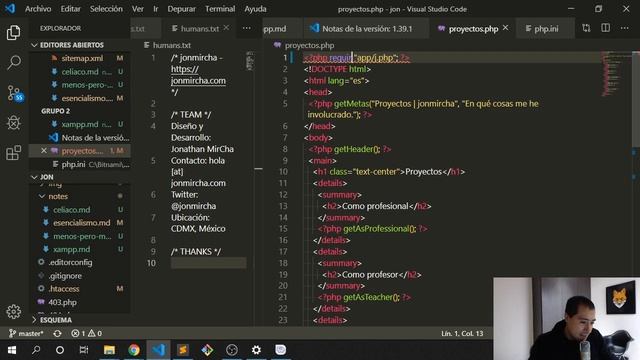This screenshot has height=360, width=640.
Task: Open the Selección menu
Action: 106,9
